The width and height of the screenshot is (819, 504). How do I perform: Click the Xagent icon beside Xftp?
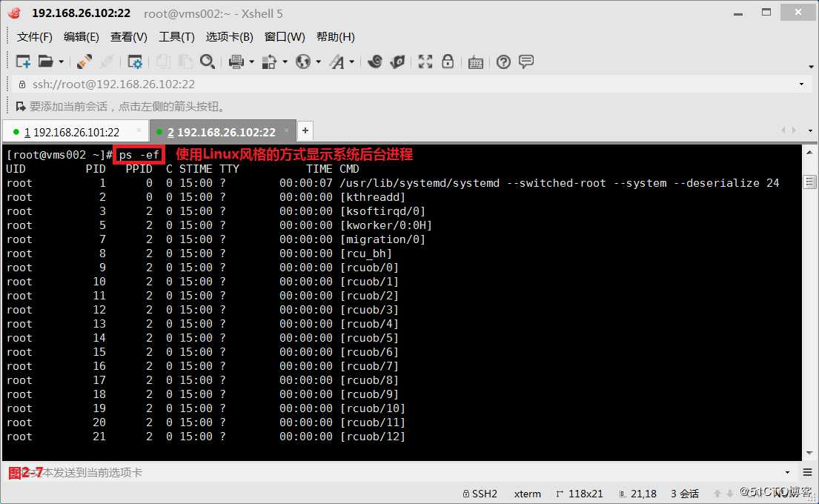click(x=397, y=62)
